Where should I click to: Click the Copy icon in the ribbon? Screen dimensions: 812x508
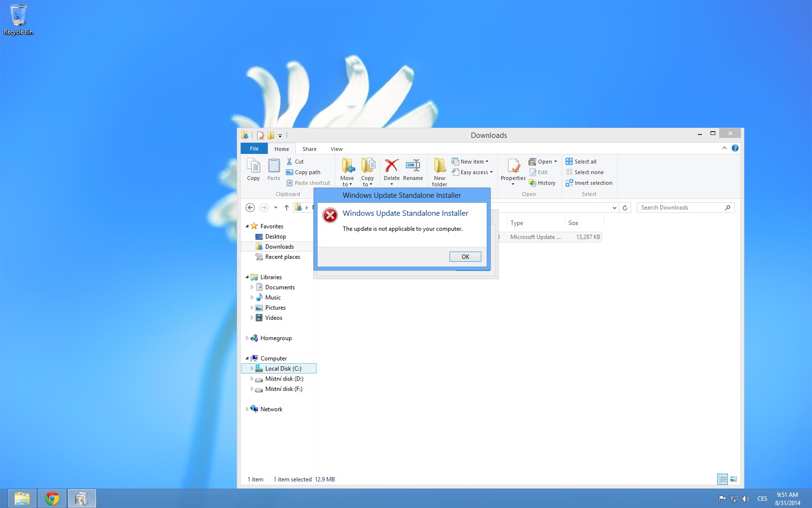[x=253, y=169]
